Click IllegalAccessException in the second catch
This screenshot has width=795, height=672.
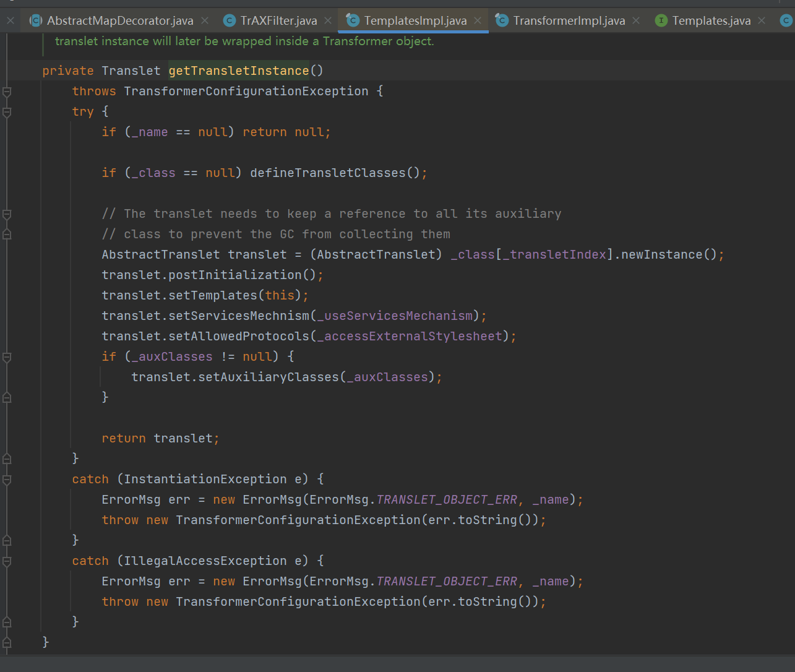205,561
